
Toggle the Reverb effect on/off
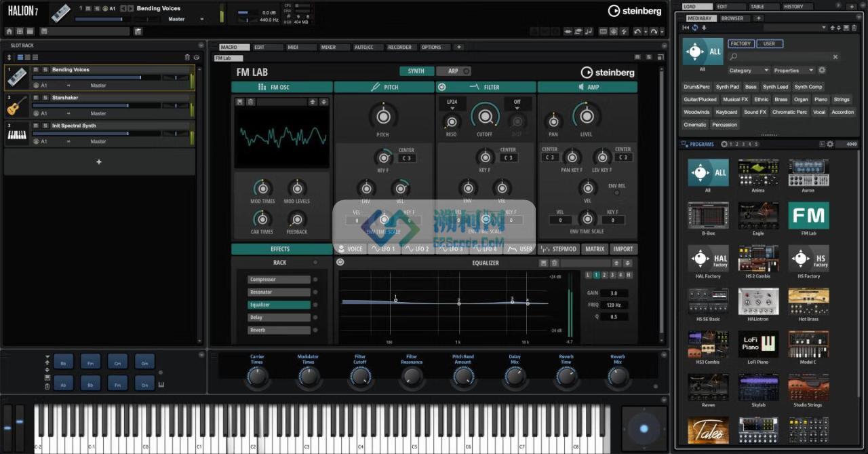[x=315, y=330]
